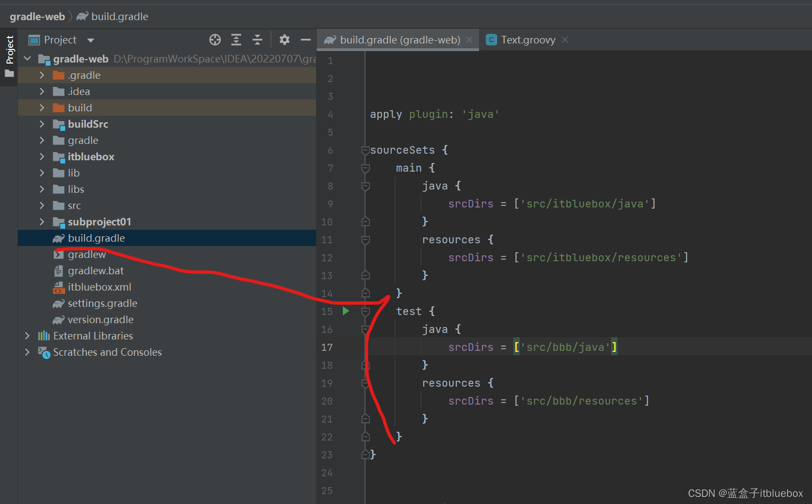Expand the src folder
The width and height of the screenshot is (812, 504).
point(42,205)
